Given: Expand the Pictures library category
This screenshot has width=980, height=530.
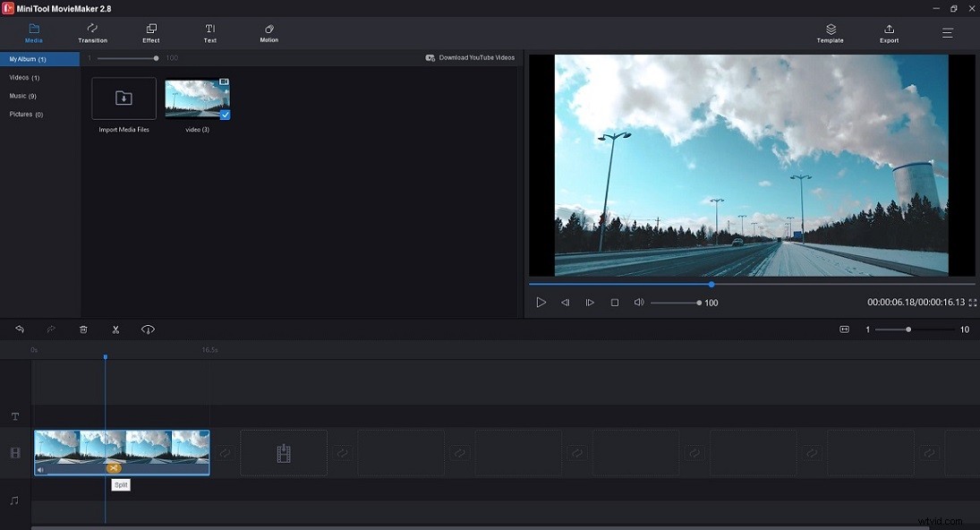Looking at the screenshot, I should (28, 114).
